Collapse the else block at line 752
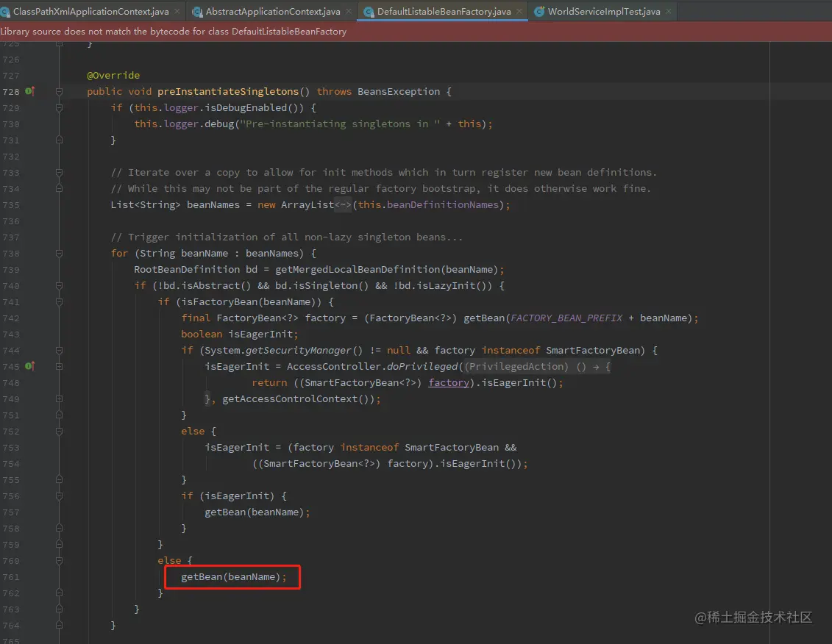 click(x=59, y=432)
